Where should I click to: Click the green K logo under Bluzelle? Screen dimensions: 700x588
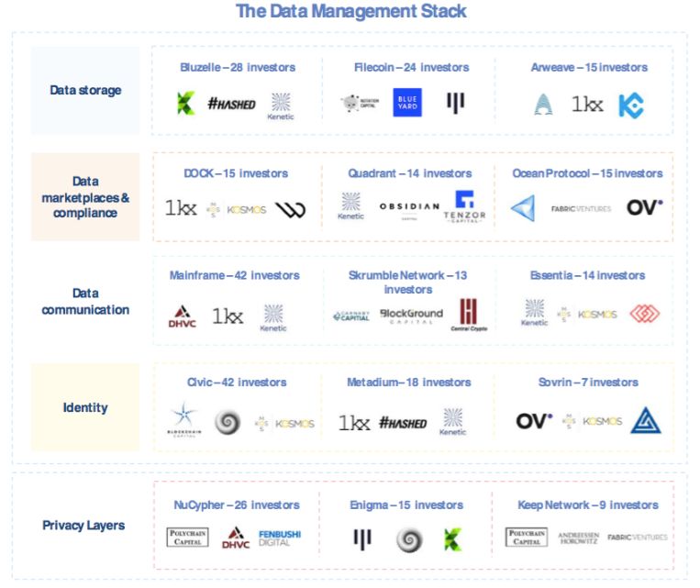[x=185, y=103]
